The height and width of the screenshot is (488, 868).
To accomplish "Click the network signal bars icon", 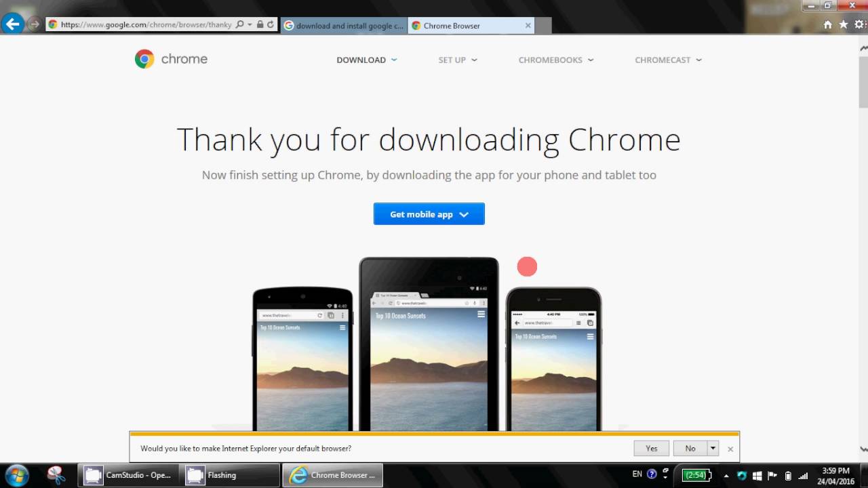I will pos(804,475).
